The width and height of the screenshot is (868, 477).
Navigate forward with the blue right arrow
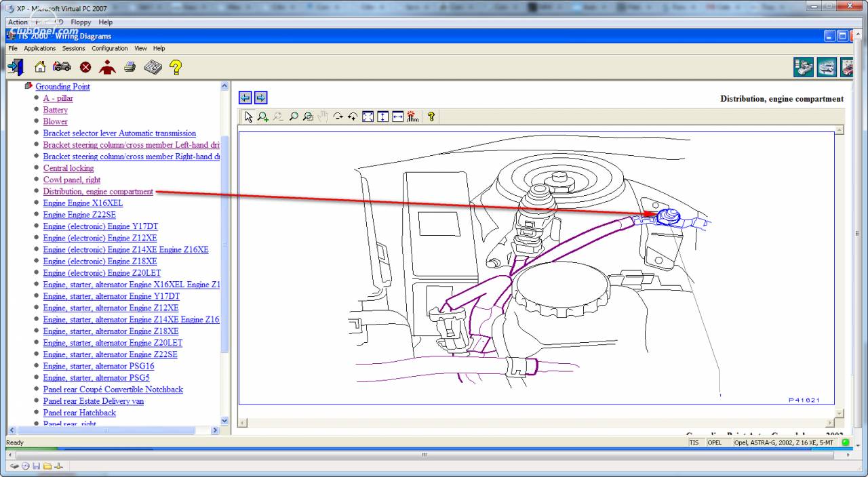260,98
